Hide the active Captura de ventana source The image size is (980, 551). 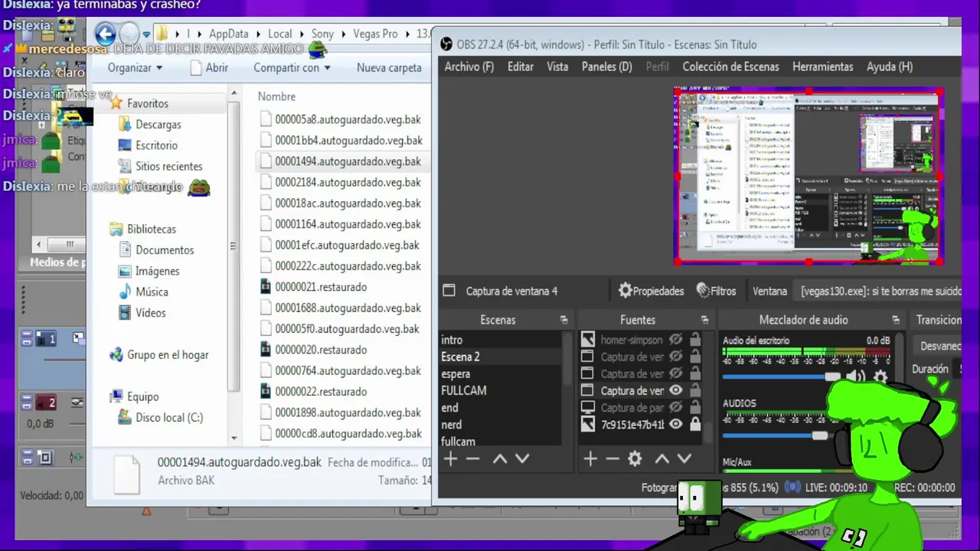click(x=675, y=390)
